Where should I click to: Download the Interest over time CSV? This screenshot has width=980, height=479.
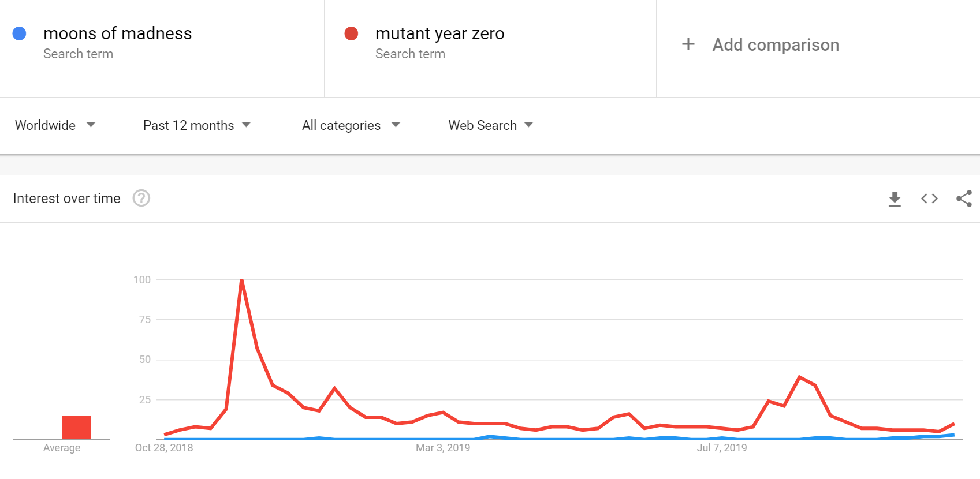895,199
